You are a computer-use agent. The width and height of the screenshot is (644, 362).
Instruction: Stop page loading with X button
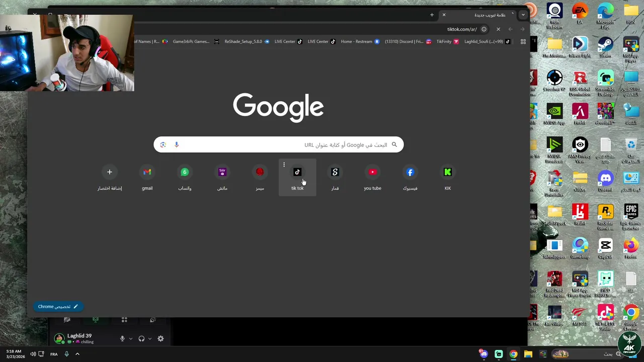498,29
